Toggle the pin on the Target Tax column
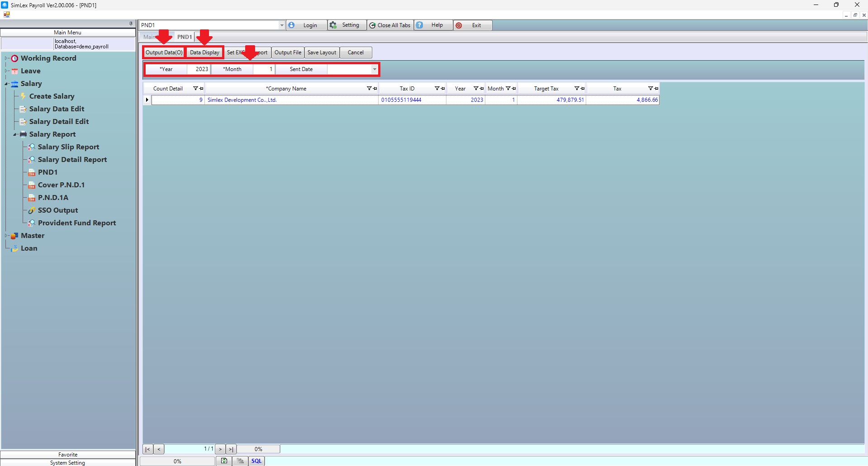The width and height of the screenshot is (868, 466). pyautogui.click(x=583, y=89)
